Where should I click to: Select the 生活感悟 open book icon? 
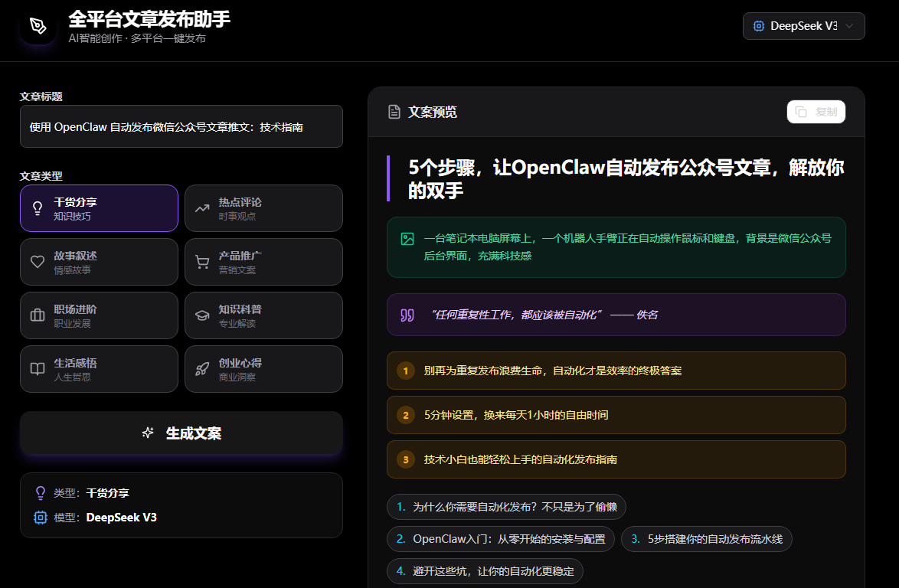pyautogui.click(x=37, y=368)
